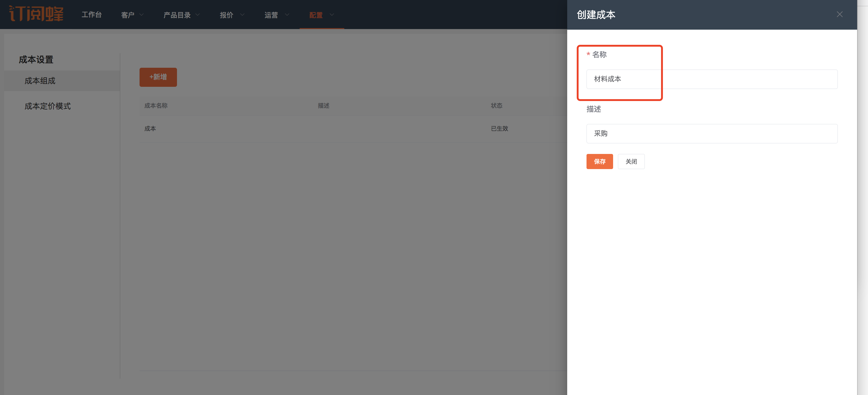Click the 订阅蜂 logo icon
The height and width of the screenshot is (395, 868).
36,14
